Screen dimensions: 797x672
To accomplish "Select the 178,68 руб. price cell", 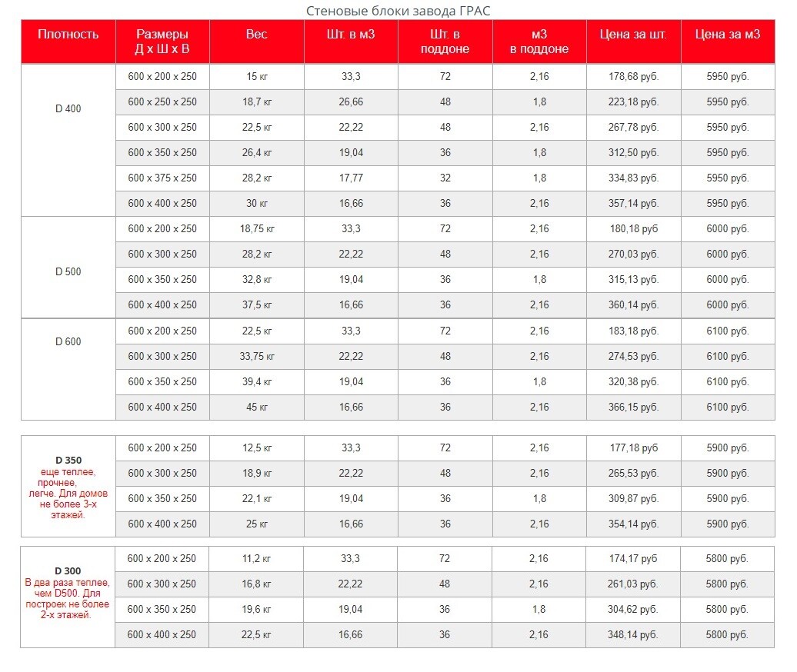I will [x=633, y=76].
